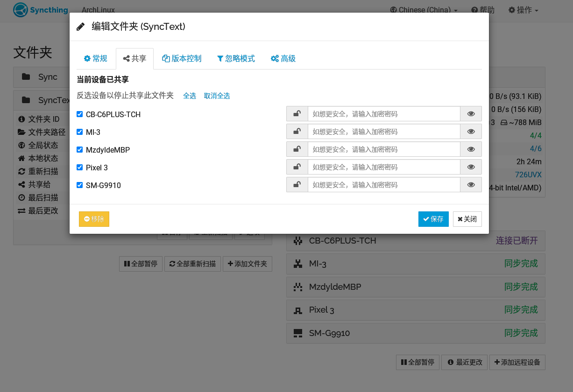Click the Syncthing logo in navbar
573x392 pixels.
(x=41, y=10)
